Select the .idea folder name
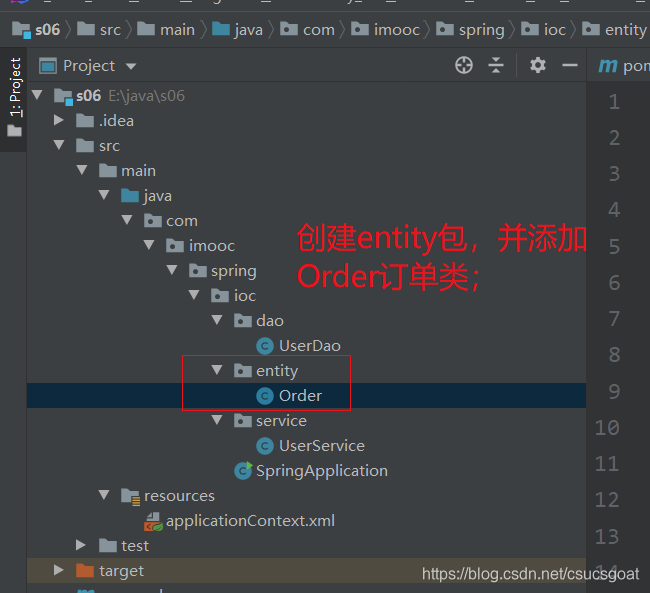Viewport: 650px width, 593px height. pos(116,121)
